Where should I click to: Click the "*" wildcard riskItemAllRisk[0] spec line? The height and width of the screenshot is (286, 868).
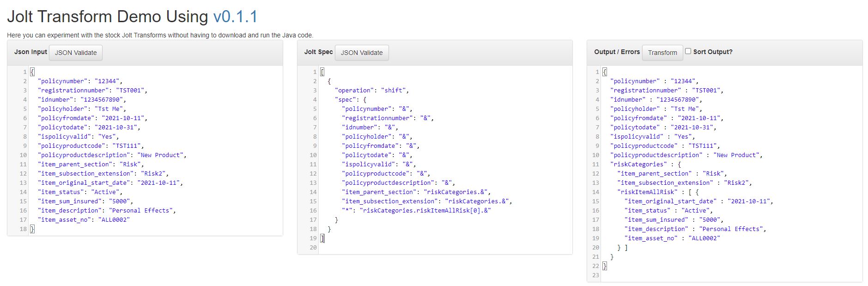[x=416, y=211]
